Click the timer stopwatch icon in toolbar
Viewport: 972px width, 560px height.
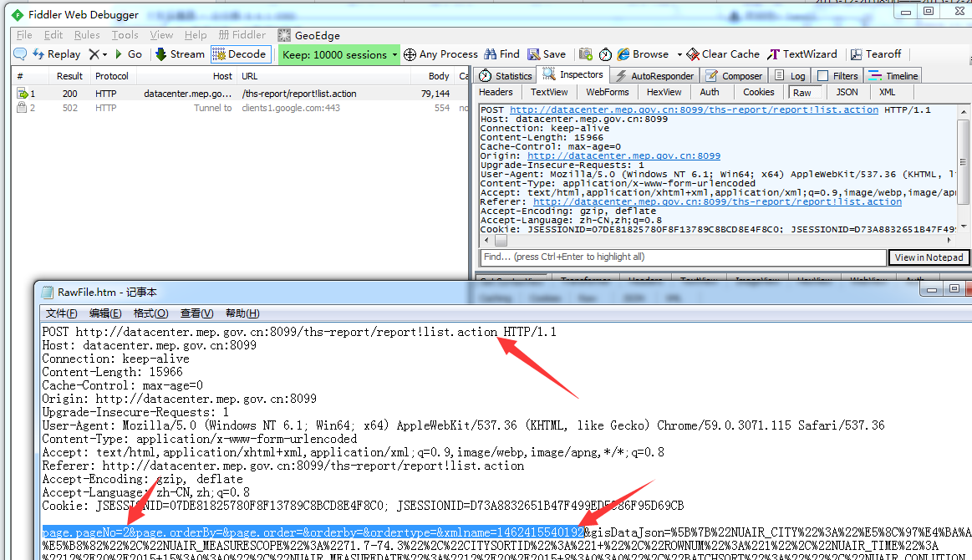pyautogui.click(x=605, y=54)
